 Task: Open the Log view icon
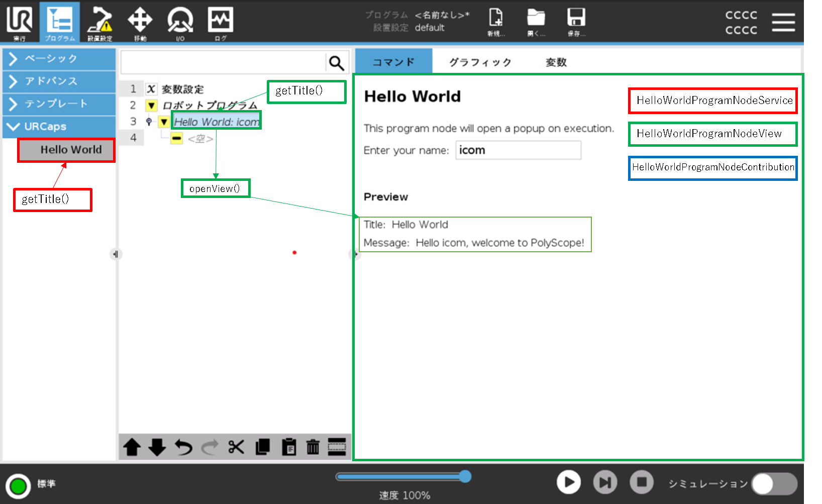point(220,22)
